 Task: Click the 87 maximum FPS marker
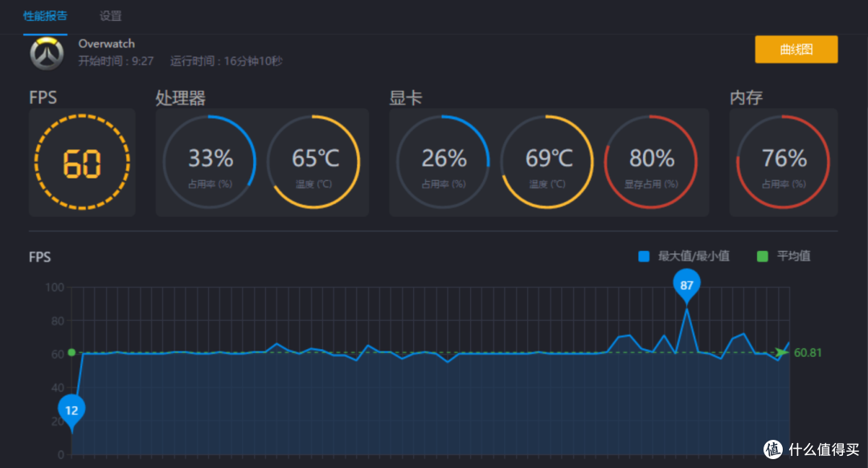point(686,285)
